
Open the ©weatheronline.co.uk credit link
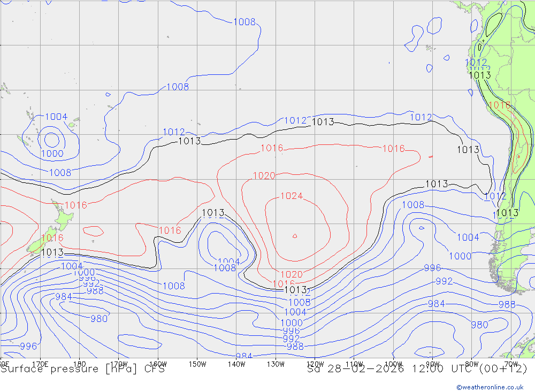[490, 387]
